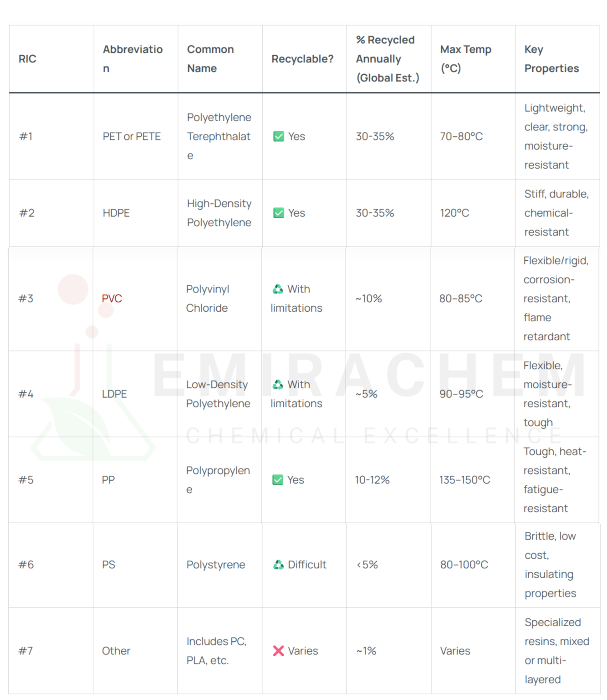Image resolution: width=607 pixels, height=700 pixels.
Task: Click the Recyclable? column header
Action: [x=302, y=59]
